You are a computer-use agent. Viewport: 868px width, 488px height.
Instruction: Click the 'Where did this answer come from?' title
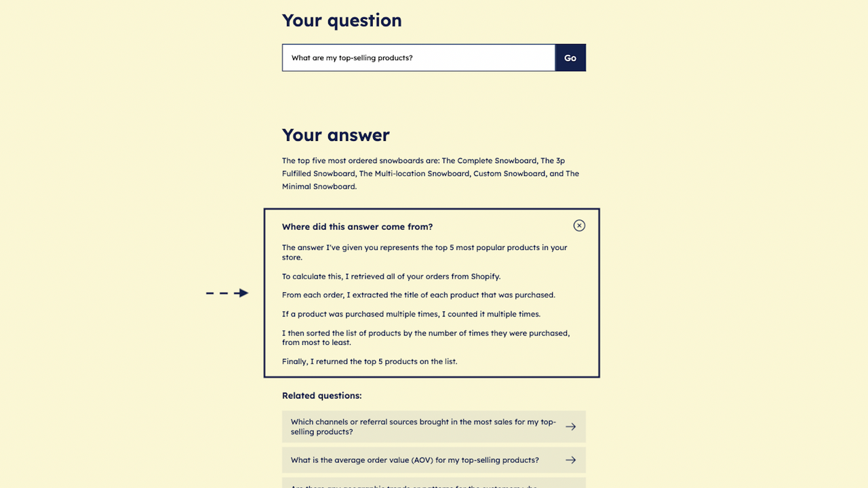point(357,226)
